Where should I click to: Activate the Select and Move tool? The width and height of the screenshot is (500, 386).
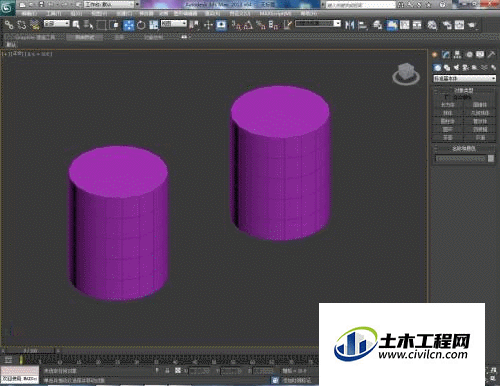click(129, 25)
